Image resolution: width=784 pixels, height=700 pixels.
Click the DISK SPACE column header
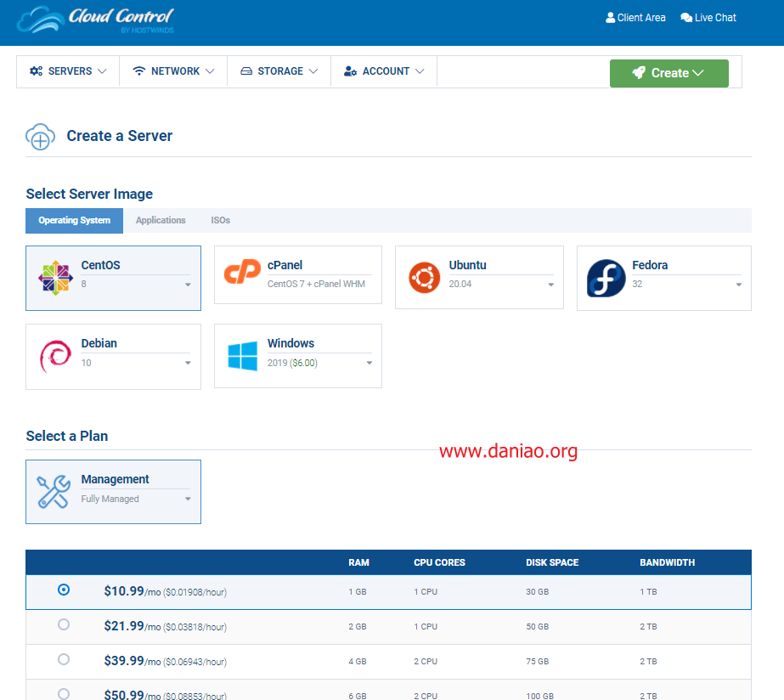(552, 562)
